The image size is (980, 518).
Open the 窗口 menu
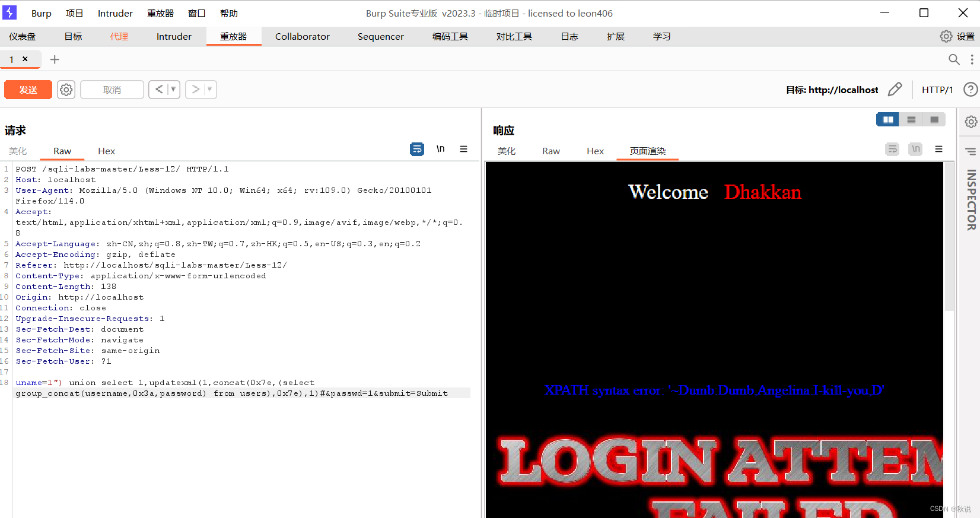click(196, 13)
